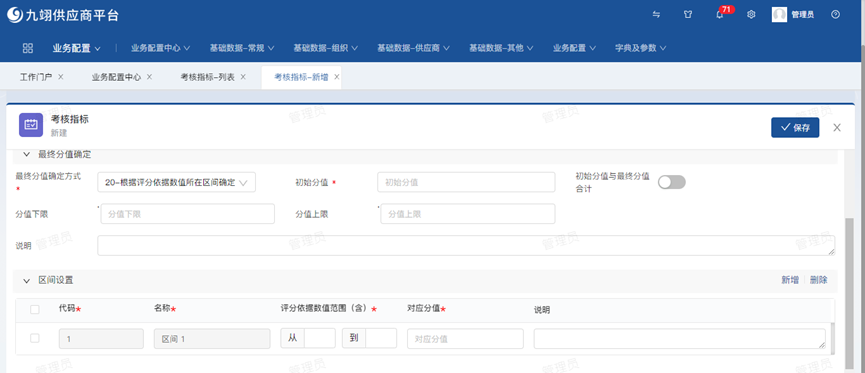The image size is (865, 373).
Task: Click the 保存 button
Action: [x=795, y=127]
